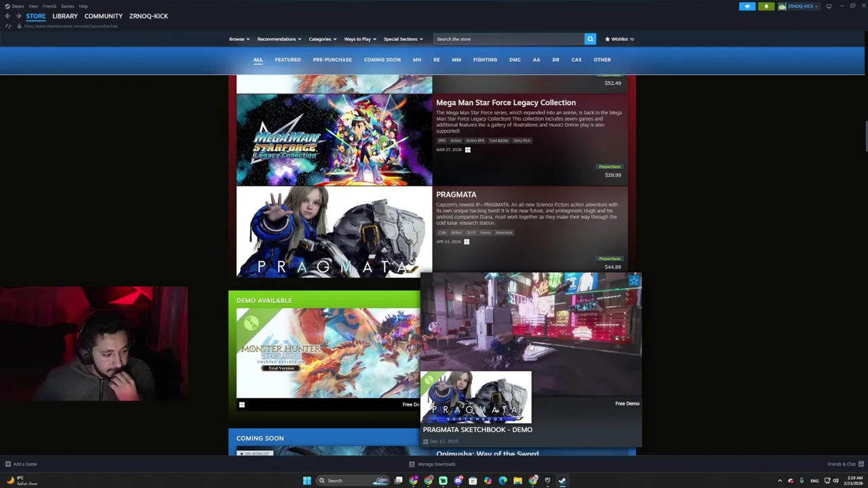The height and width of the screenshot is (488, 868).
Task: Reload the store page using refresh icon
Action: (8, 26)
